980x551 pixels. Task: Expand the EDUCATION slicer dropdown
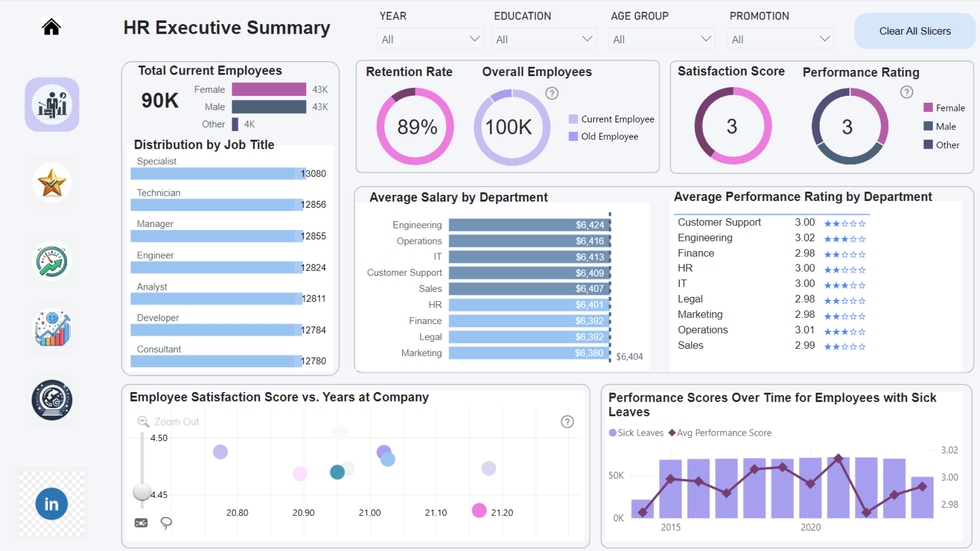[544, 39]
